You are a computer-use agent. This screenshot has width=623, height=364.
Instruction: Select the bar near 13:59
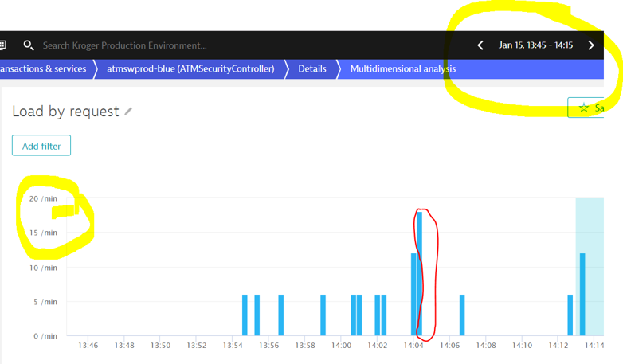(323, 315)
